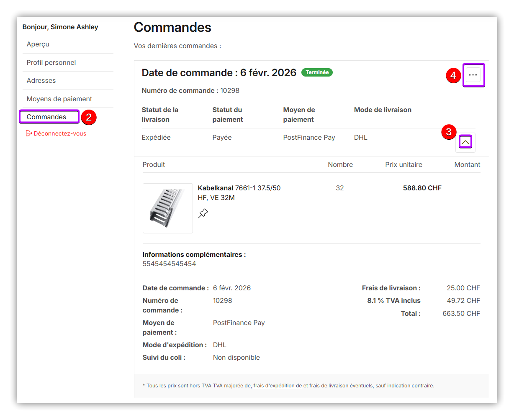This screenshot has width=514, height=420.
Task: Click the green Terminée status badge
Action: [317, 72]
